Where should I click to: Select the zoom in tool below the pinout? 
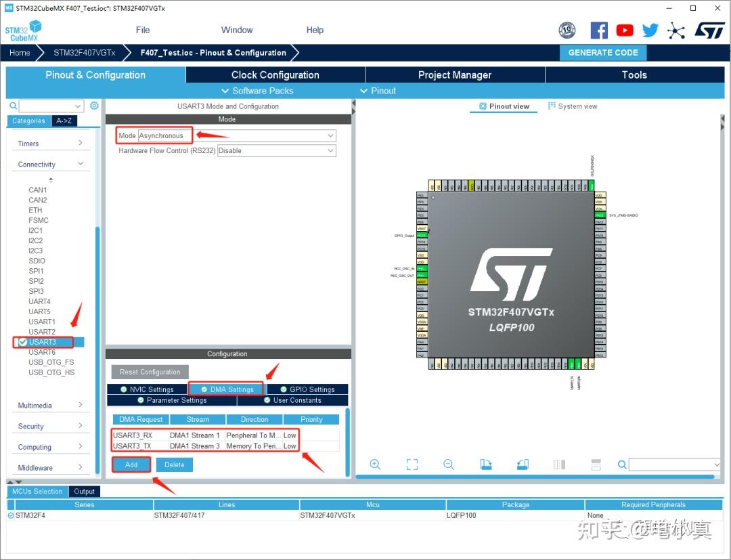376,465
